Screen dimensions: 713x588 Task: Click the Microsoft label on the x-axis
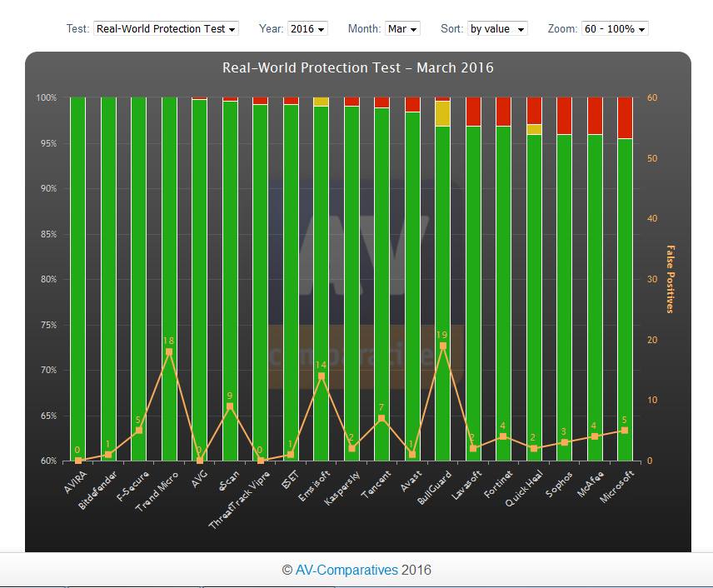pos(616,487)
